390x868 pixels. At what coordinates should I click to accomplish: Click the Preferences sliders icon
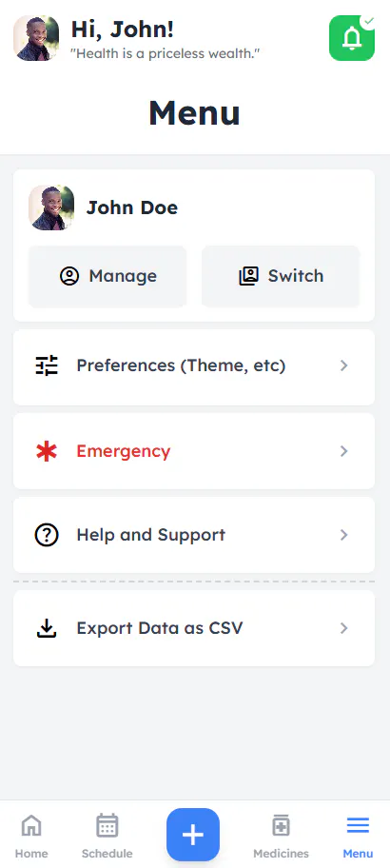[x=47, y=365]
